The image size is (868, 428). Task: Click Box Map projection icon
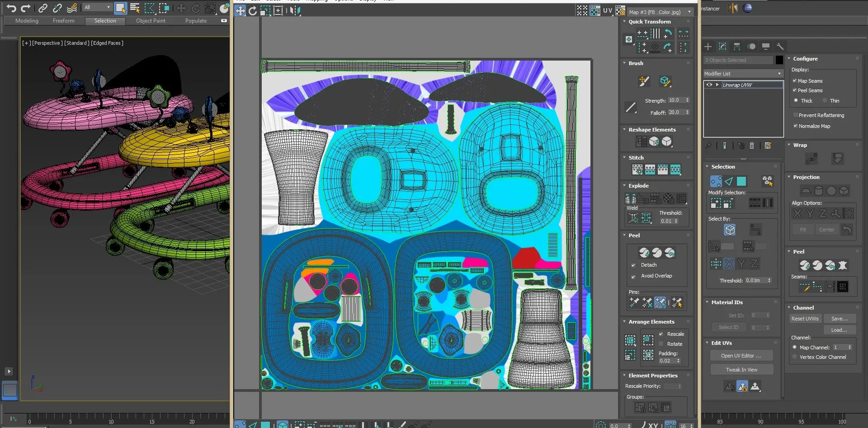[844, 191]
